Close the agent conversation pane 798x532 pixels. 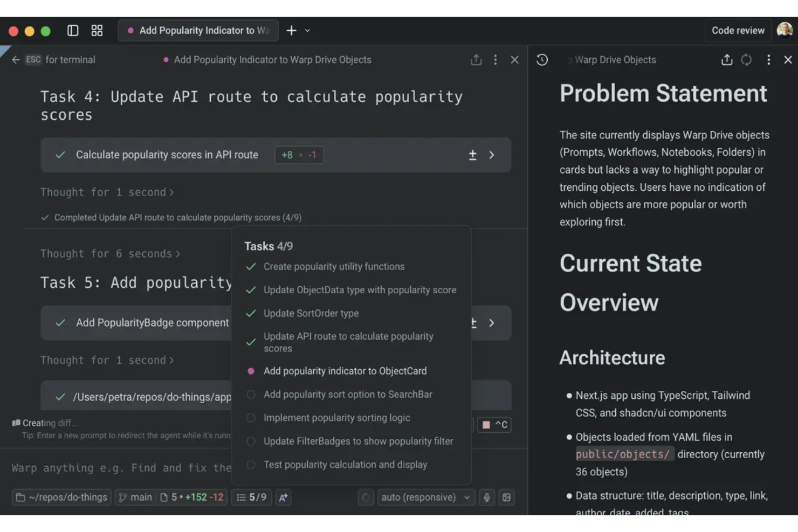514,60
